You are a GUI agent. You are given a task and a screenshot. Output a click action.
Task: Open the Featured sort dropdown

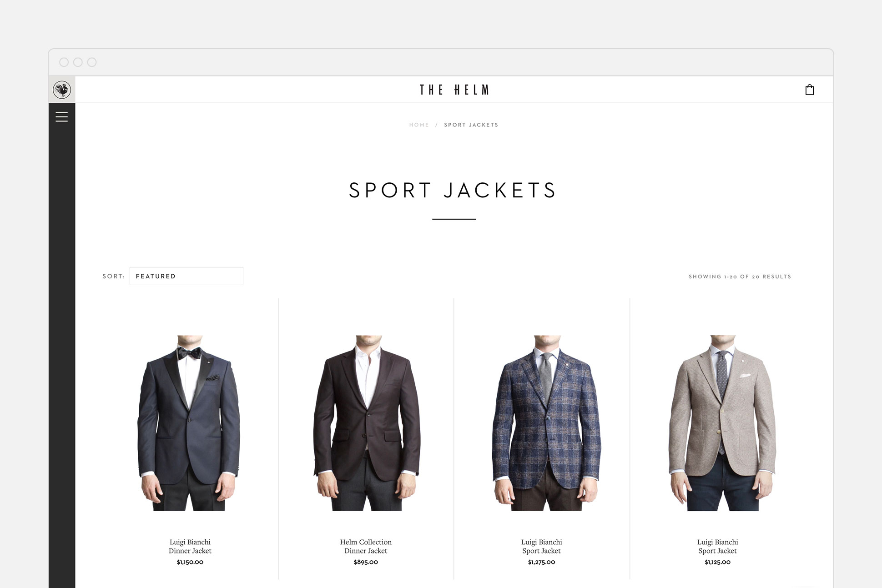[x=186, y=276]
